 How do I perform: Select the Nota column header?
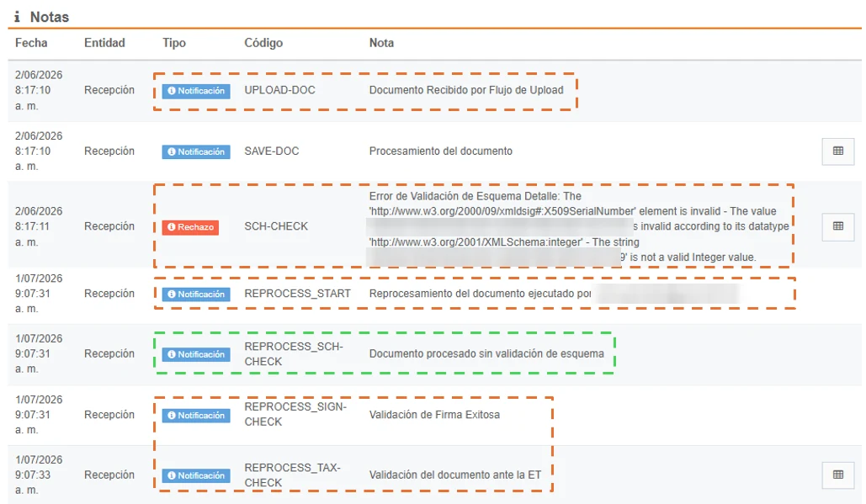point(381,43)
